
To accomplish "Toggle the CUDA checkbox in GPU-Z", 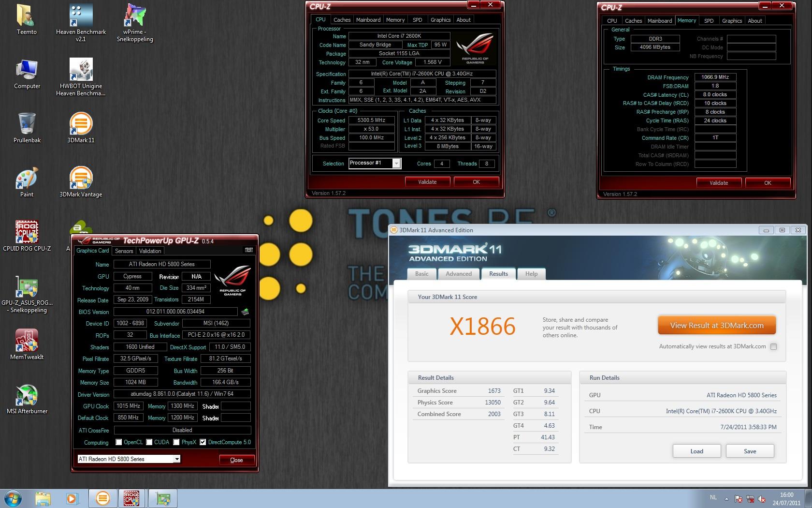I will tap(149, 442).
